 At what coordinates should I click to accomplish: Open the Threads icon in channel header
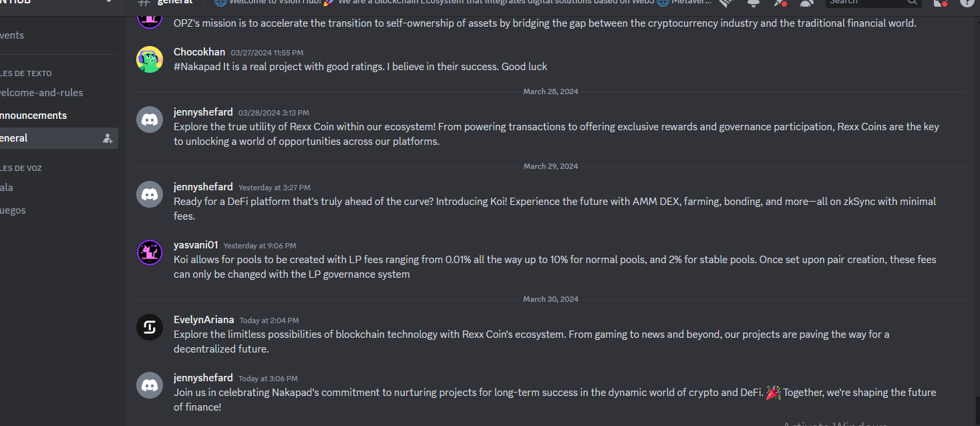pyautogui.click(x=727, y=3)
